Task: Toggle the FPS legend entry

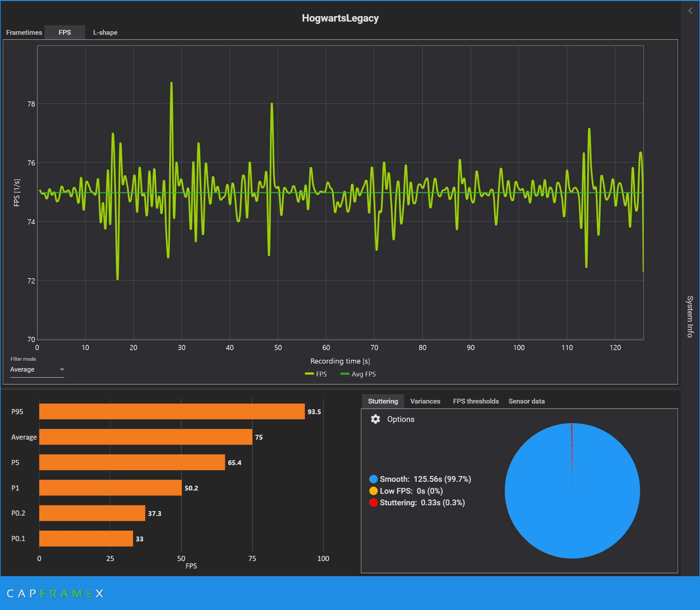Action: 316,374
